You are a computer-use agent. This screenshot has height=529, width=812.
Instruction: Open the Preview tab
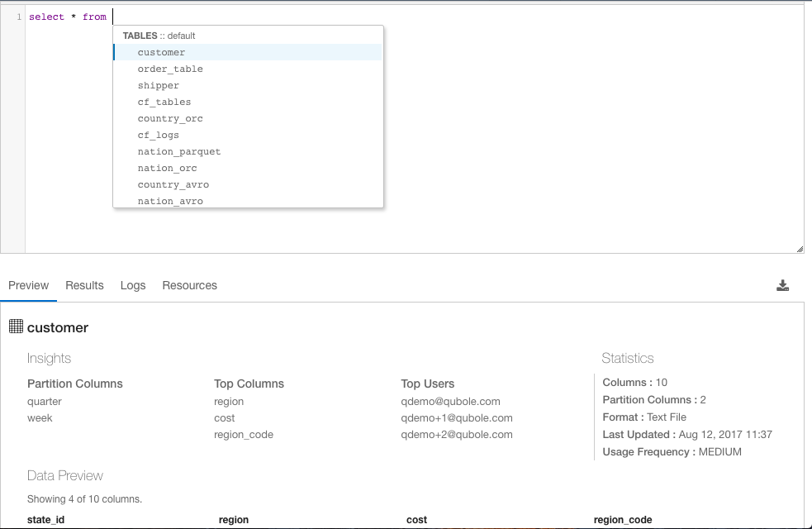click(x=28, y=285)
